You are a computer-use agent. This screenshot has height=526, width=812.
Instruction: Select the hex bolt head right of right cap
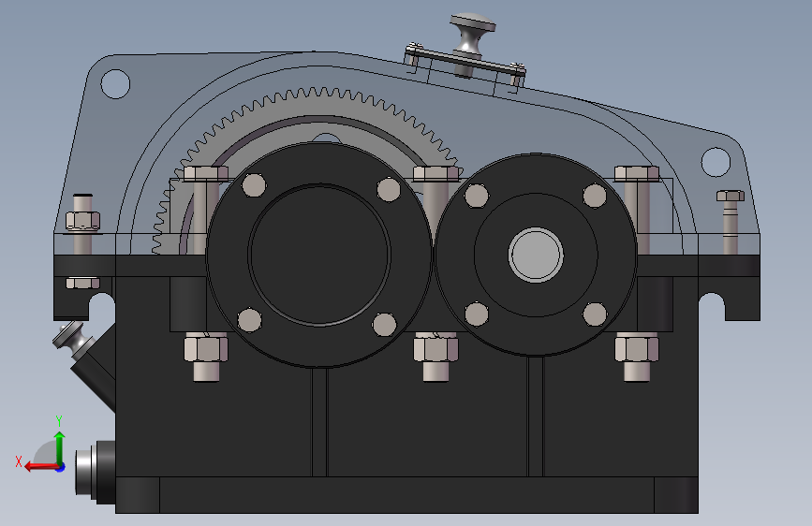tap(637, 173)
